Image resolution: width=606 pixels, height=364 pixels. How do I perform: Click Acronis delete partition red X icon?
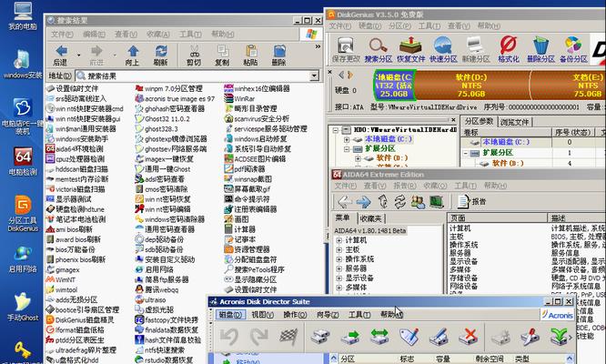pos(469,337)
